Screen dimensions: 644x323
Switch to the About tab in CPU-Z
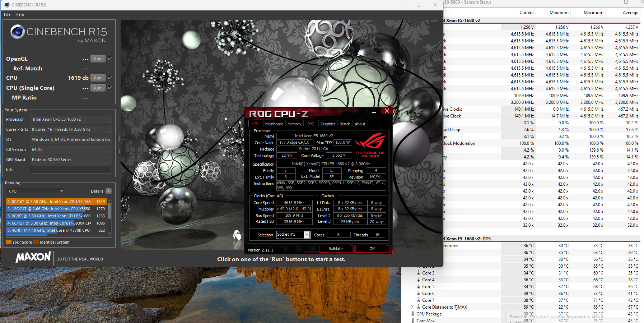[360, 124]
